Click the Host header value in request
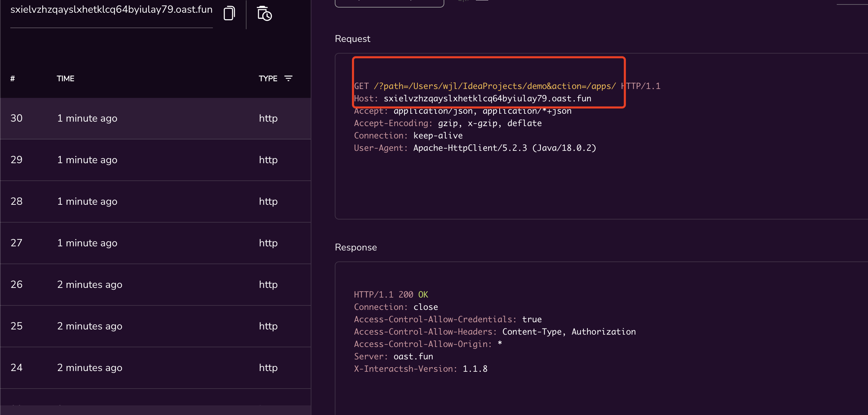Viewport: 868px width, 415px height. click(487, 99)
